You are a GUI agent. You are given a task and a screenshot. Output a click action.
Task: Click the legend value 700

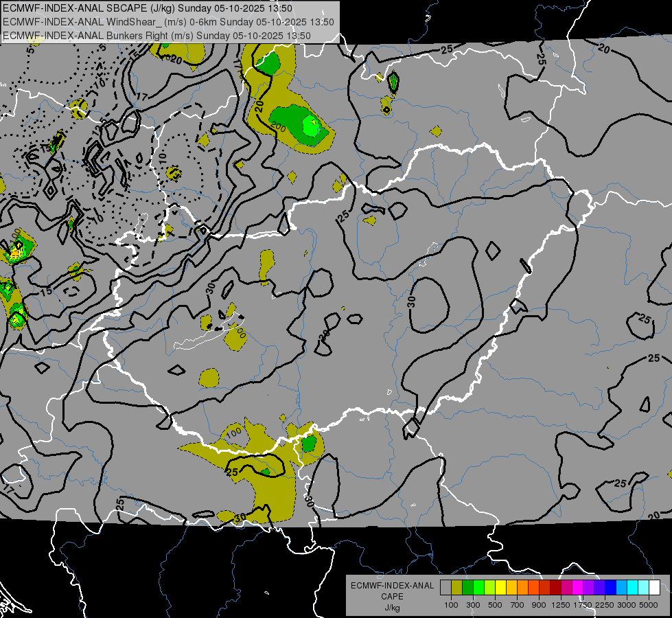point(518,605)
